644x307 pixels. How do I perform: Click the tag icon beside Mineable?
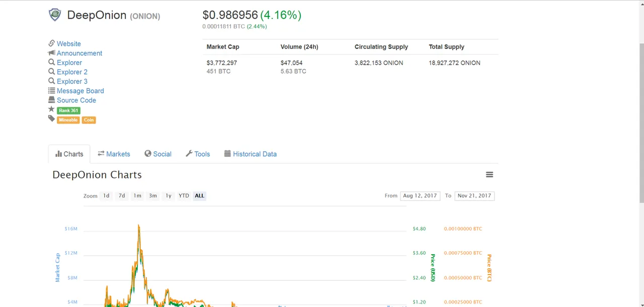pos(51,119)
